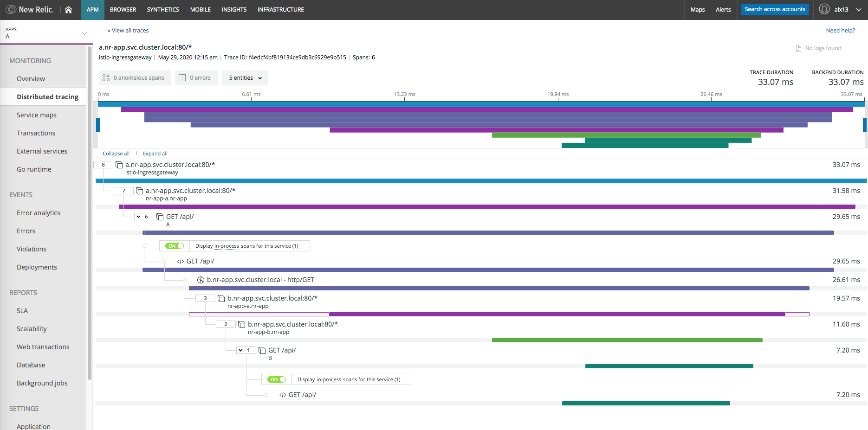Open the MOBILE tab
868x430 pixels.
201,10
